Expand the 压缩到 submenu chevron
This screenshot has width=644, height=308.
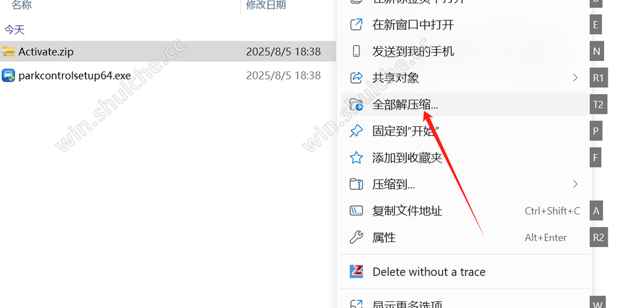(575, 184)
